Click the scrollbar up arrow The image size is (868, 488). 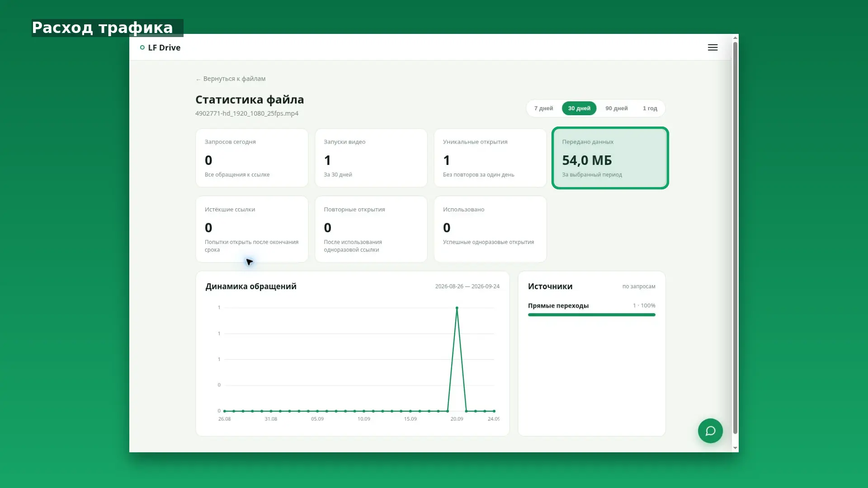point(735,38)
